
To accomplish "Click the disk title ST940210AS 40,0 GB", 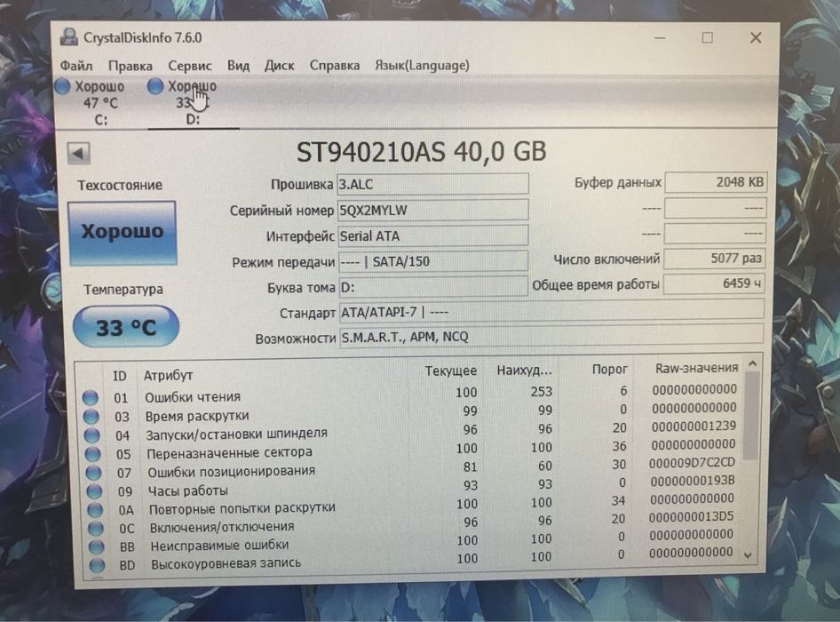I will (x=422, y=152).
